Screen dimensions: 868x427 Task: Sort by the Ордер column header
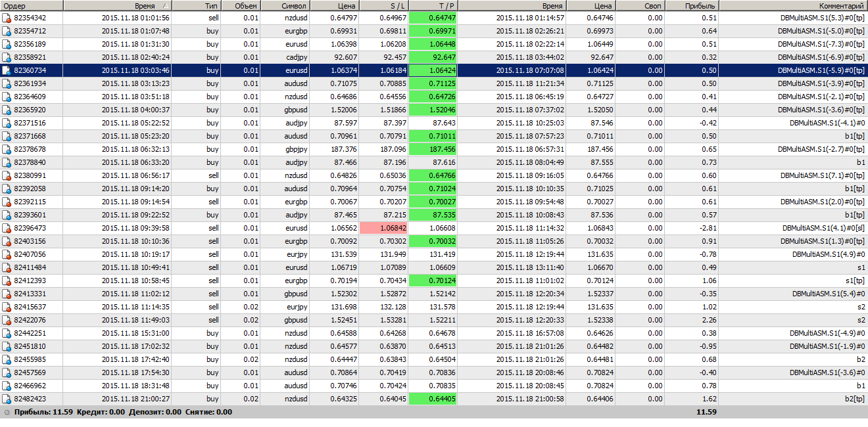click(x=32, y=5)
